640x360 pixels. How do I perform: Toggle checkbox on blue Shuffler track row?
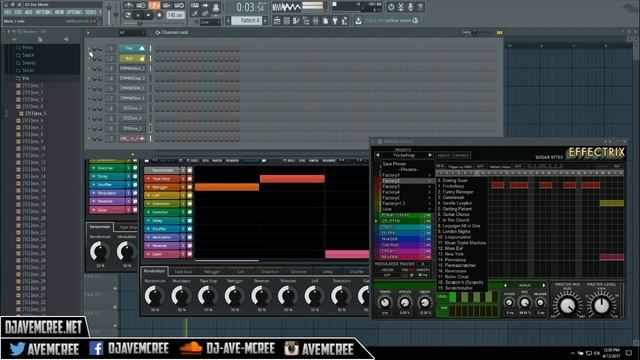tap(190, 229)
